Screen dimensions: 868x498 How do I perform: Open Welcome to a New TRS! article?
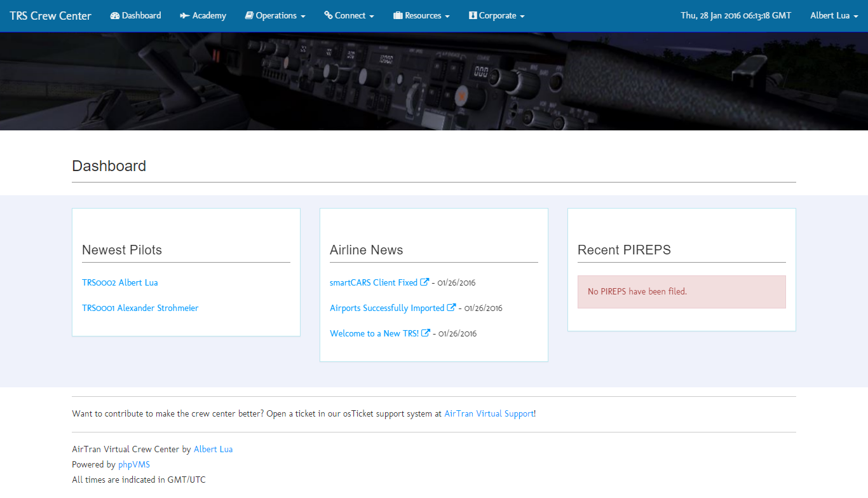[x=374, y=333]
